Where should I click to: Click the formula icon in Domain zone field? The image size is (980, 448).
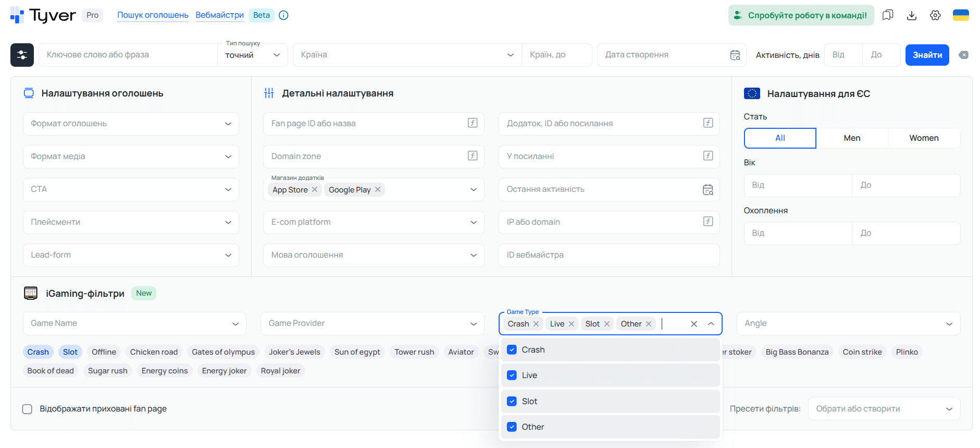[473, 156]
